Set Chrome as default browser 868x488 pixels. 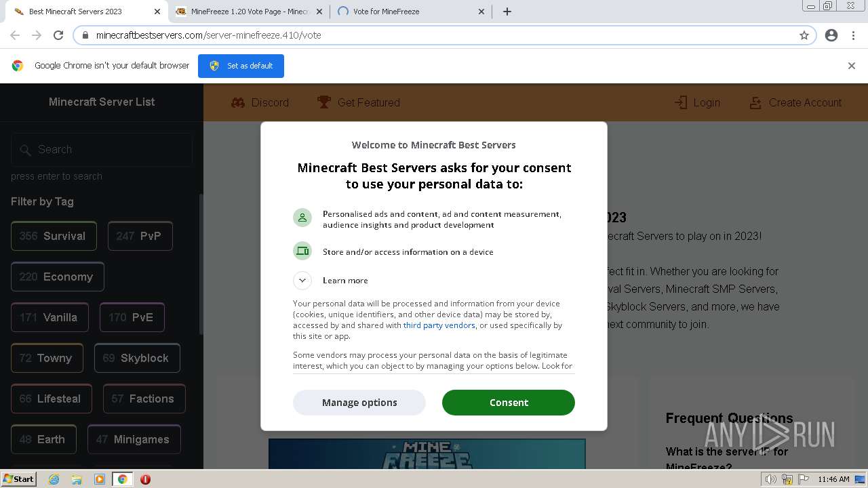(241, 66)
